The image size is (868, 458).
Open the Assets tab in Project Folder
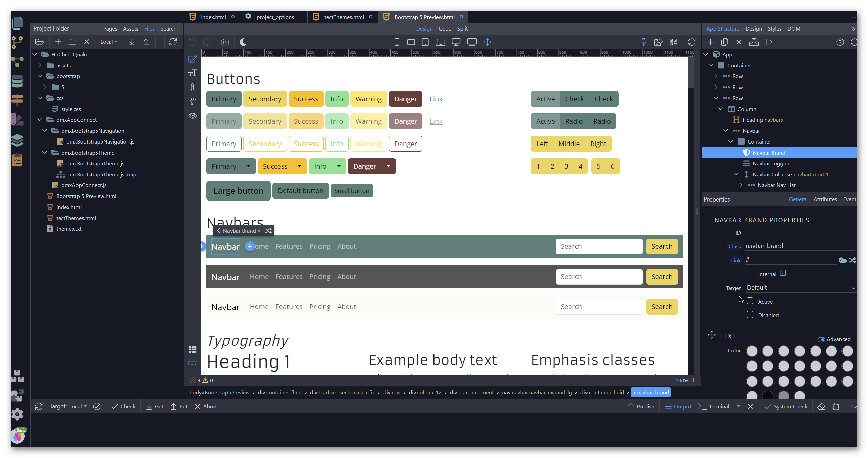[131, 28]
